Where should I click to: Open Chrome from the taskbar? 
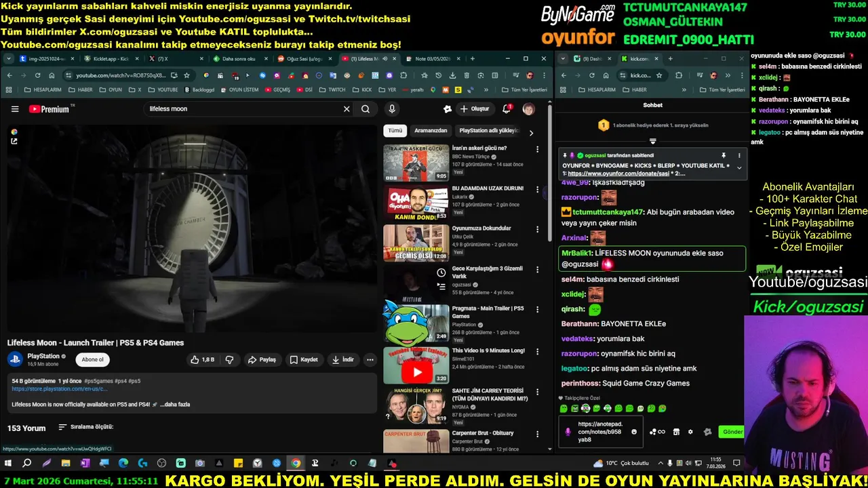[x=296, y=464]
